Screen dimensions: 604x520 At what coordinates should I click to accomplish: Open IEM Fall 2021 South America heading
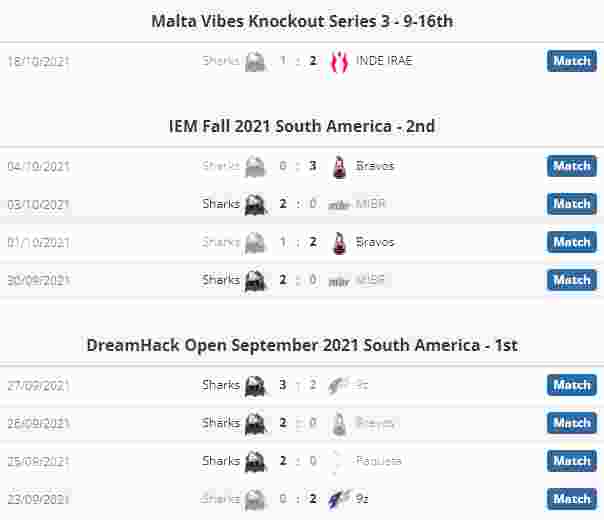[x=302, y=126]
